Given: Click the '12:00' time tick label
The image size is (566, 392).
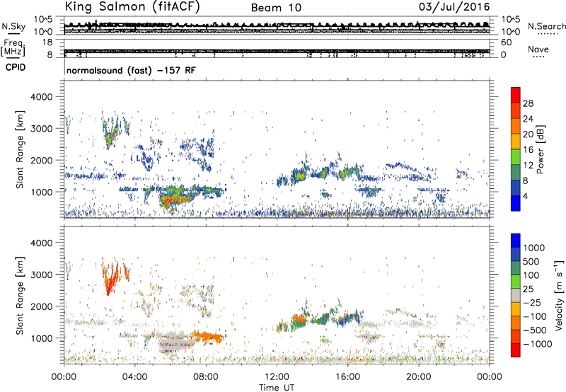Looking at the screenshot, I should pos(277,377).
